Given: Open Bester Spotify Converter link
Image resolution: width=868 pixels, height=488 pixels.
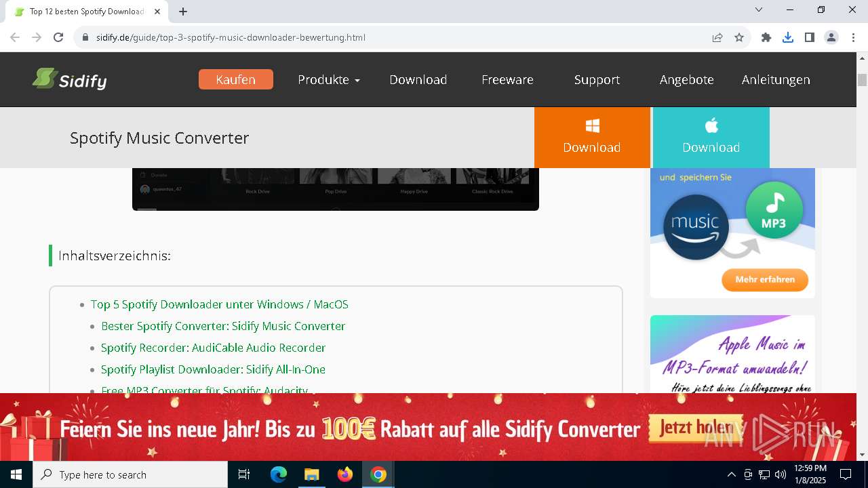Looking at the screenshot, I should point(223,326).
